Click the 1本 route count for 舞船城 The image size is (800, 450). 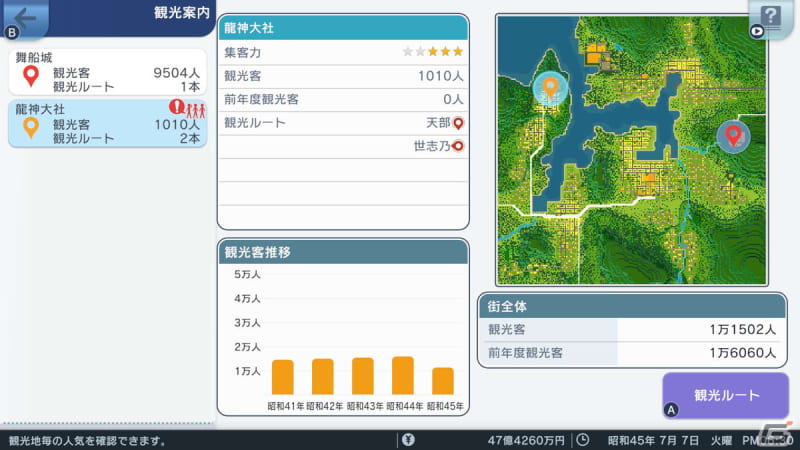(x=190, y=87)
